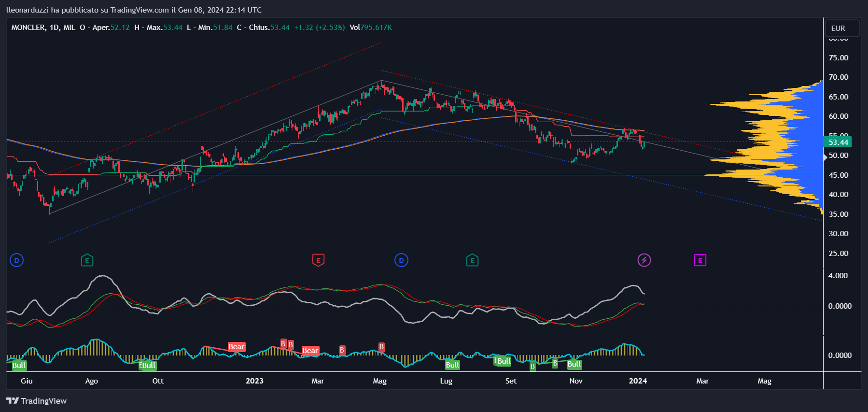Click the purple upcoming earnings E icon
Screen dimensions: 868x412
tap(700, 260)
